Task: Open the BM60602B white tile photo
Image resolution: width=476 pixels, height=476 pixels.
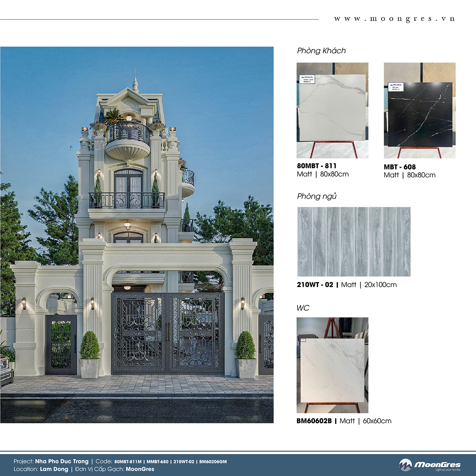Action: (x=332, y=365)
